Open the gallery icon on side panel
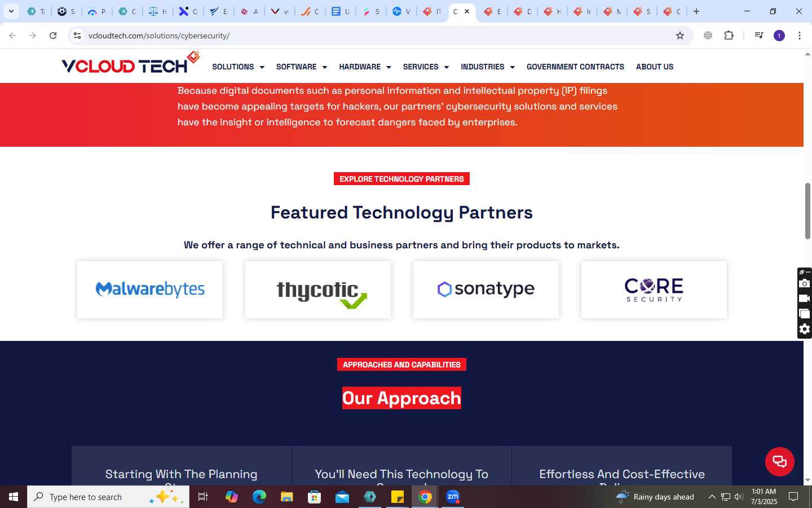Image resolution: width=812 pixels, height=508 pixels. pyautogui.click(x=805, y=314)
